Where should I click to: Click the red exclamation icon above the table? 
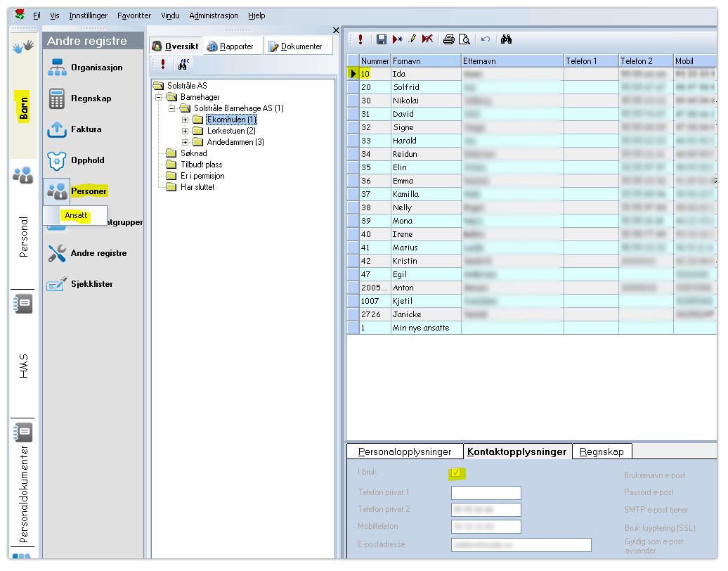pos(360,39)
